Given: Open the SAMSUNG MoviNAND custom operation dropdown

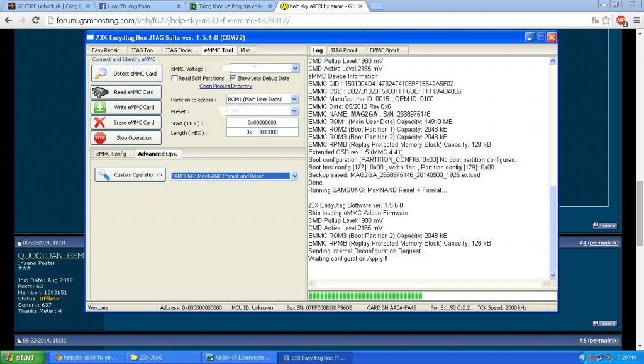Looking at the screenshot, I should 294,176.
